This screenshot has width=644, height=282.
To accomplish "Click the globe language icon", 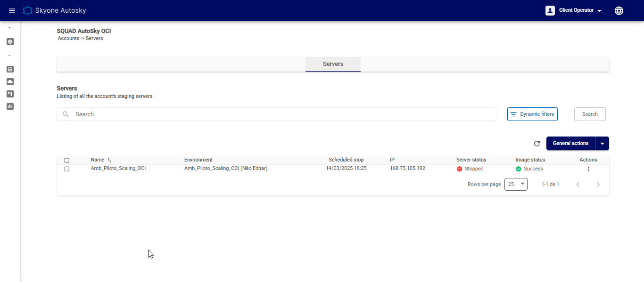I will pos(619,10).
